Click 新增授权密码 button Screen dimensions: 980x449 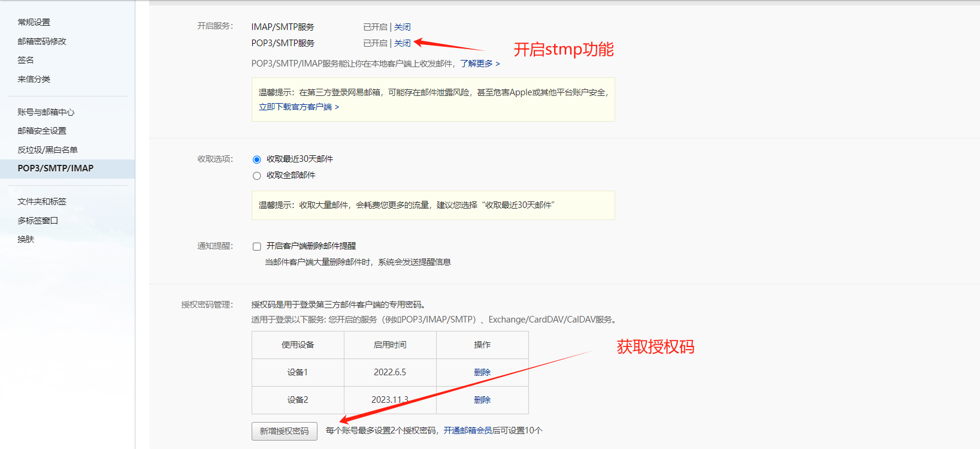point(285,431)
